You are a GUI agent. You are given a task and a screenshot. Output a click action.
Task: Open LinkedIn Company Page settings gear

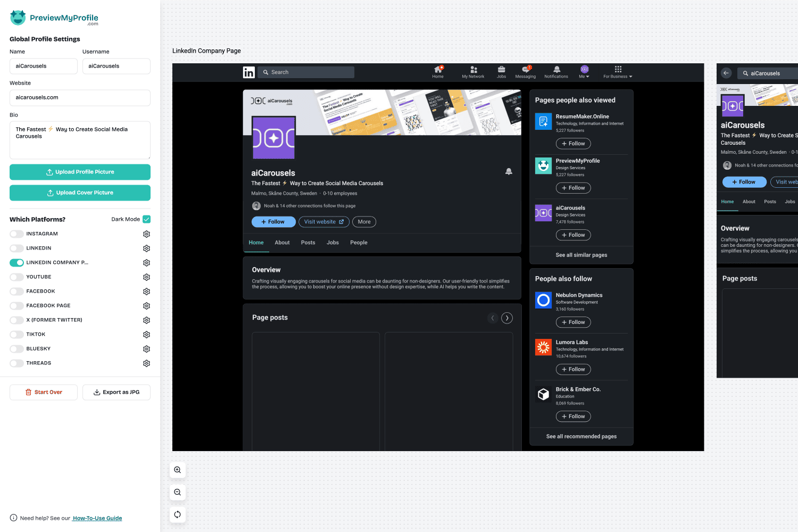146,263
